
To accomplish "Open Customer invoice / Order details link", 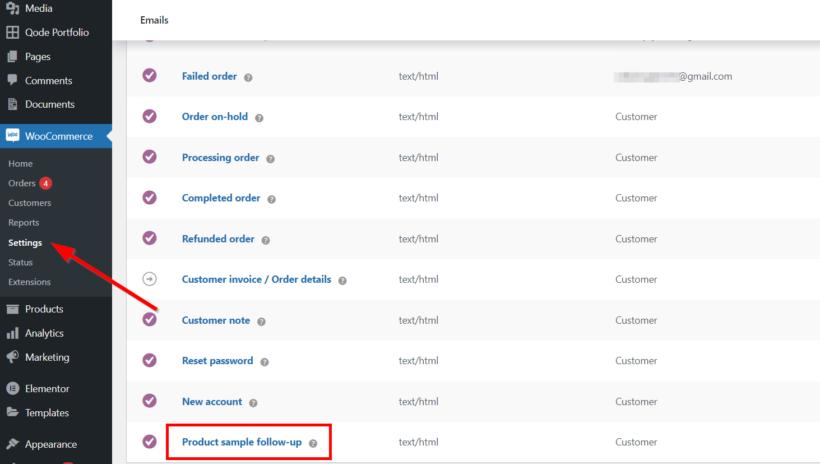I will (257, 279).
